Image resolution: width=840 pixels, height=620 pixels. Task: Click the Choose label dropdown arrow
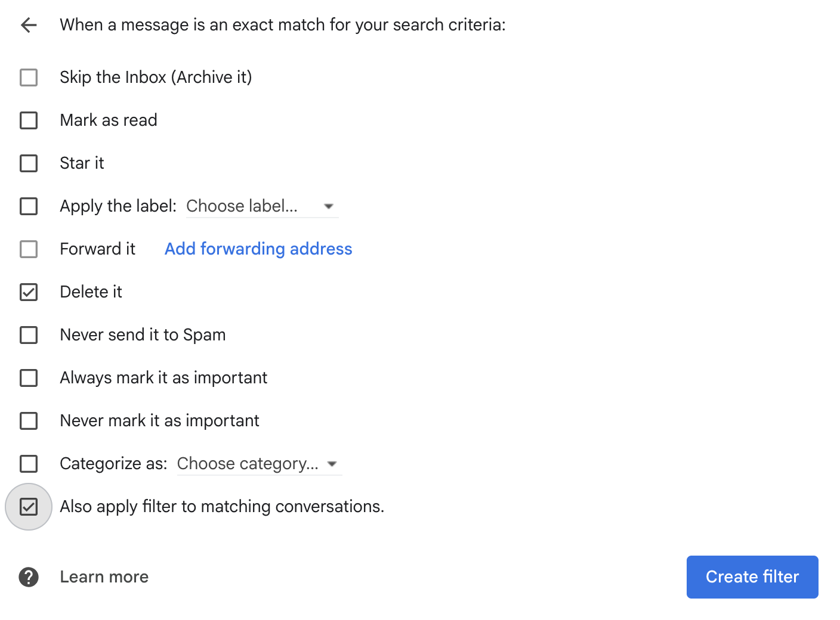(x=328, y=206)
